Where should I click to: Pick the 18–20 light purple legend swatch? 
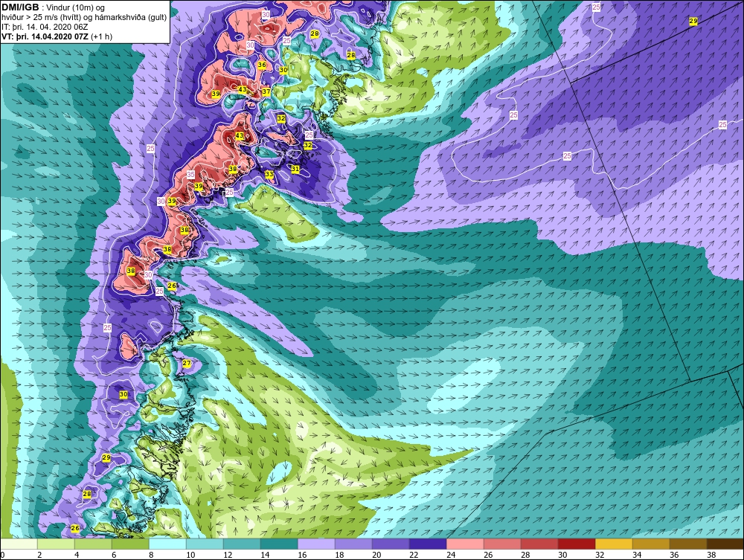pos(353,544)
